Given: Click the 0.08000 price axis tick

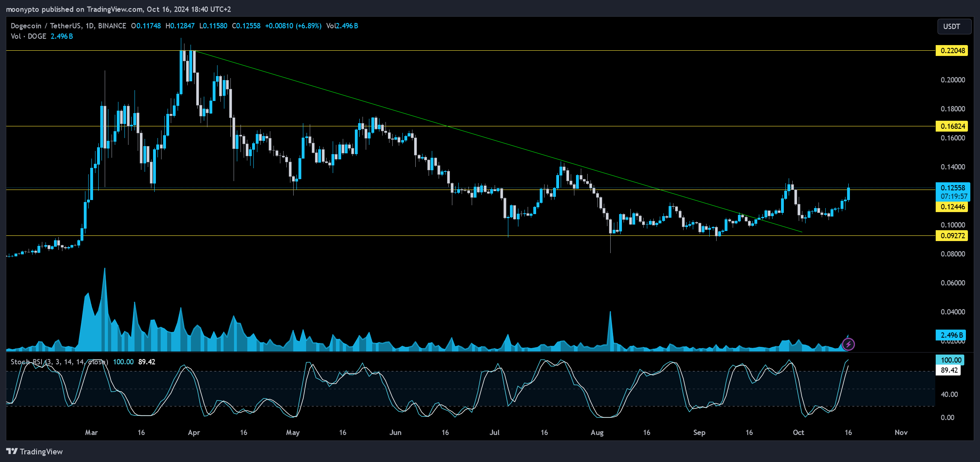Looking at the screenshot, I should [x=953, y=254].
